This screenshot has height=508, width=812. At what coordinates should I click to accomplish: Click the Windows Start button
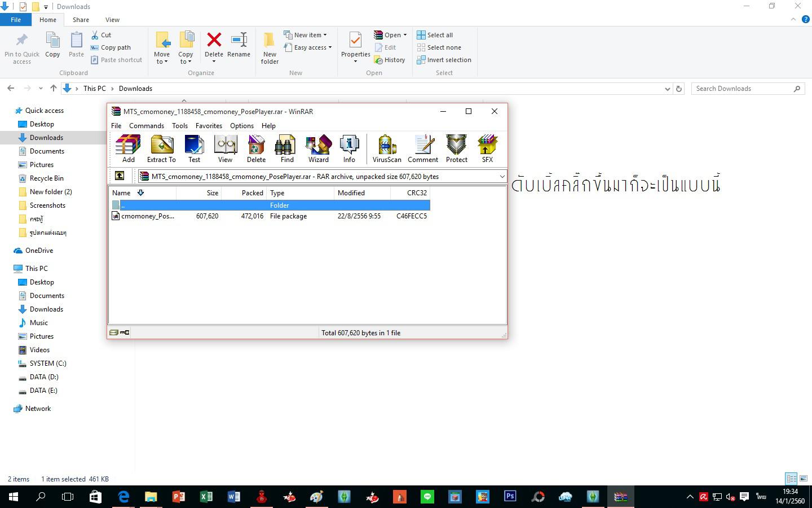tap(14, 497)
